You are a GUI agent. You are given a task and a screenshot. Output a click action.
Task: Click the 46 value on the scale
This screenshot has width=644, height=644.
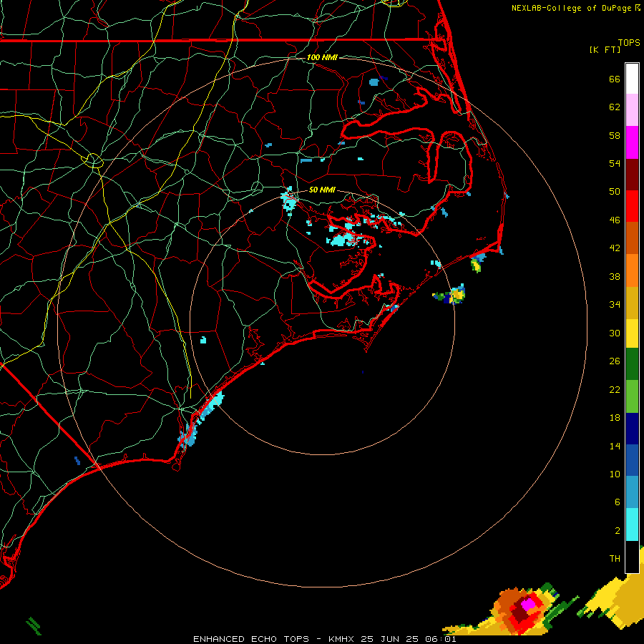click(x=615, y=220)
